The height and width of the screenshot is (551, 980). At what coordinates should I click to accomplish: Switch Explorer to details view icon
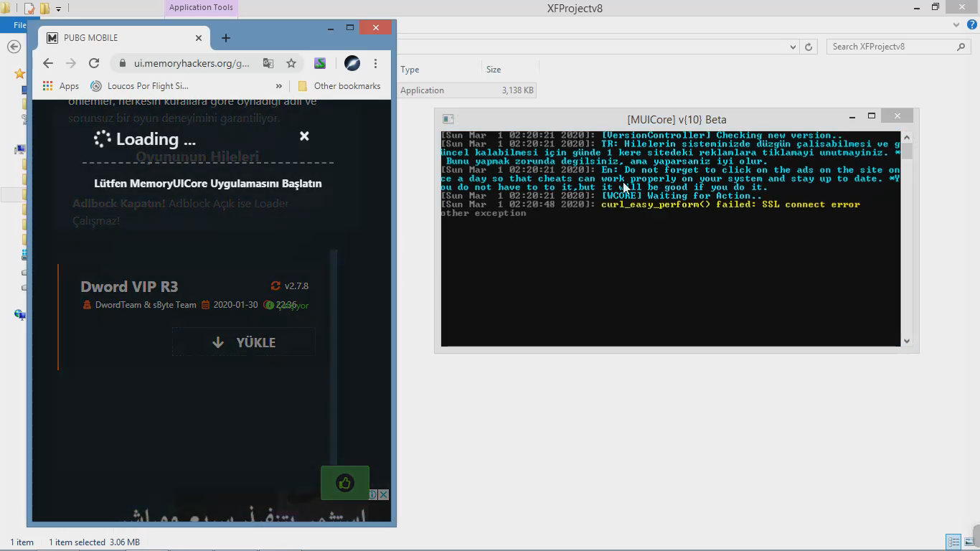(953, 542)
